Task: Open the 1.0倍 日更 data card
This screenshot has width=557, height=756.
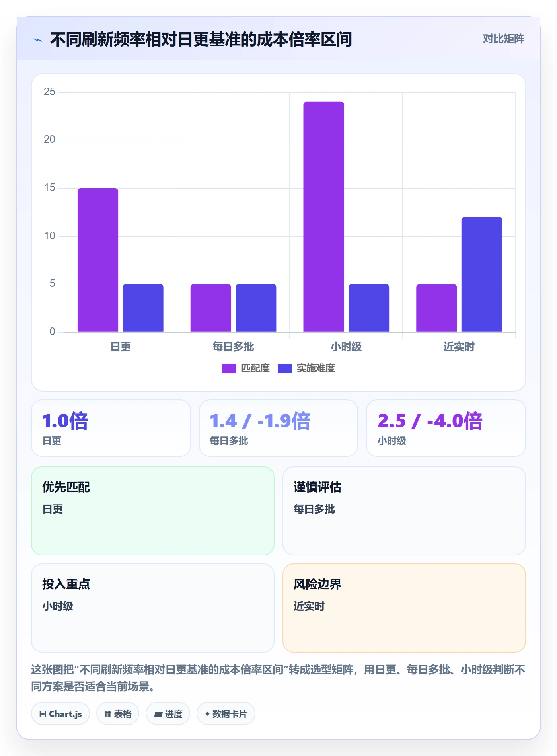Action: (111, 428)
